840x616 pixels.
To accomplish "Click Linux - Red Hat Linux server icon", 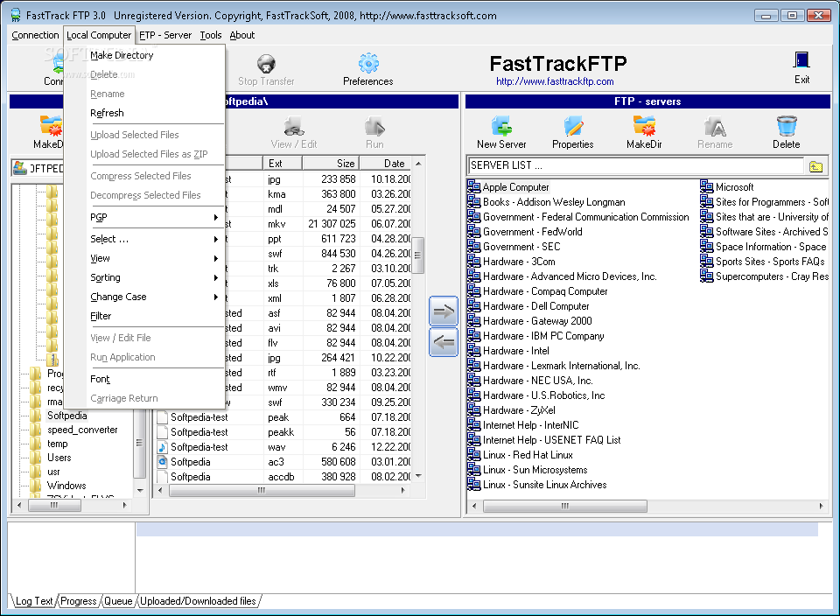I will 473,454.
